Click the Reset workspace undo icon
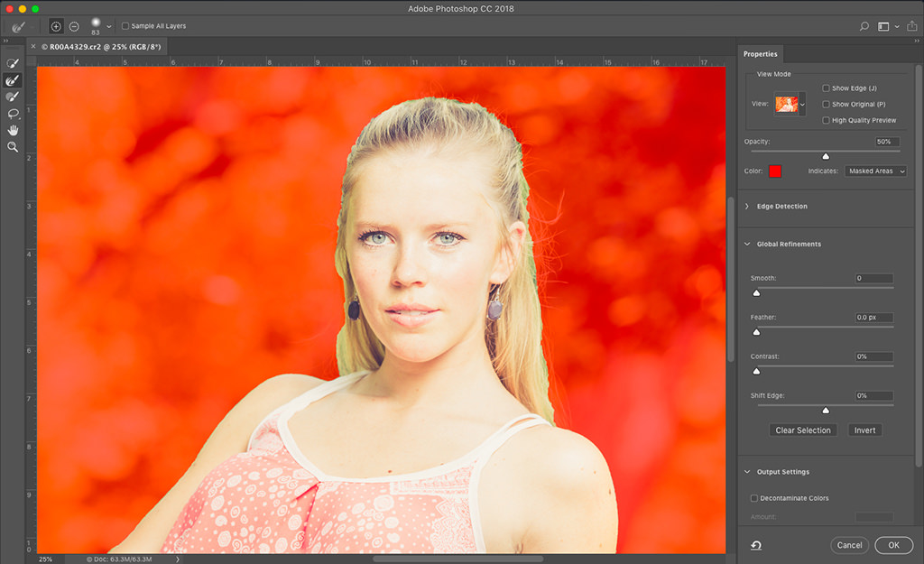 coord(756,545)
